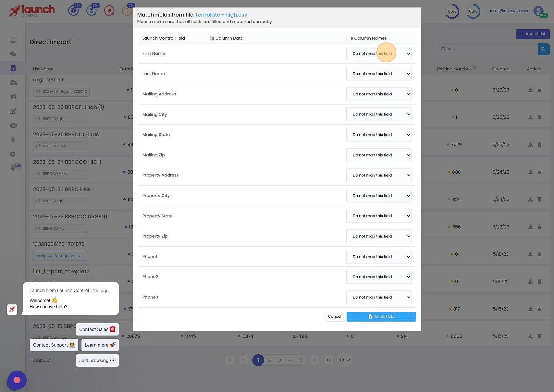The height and width of the screenshot is (392, 554).
Task: Jump to last page double arrow
Action: (x=328, y=360)
